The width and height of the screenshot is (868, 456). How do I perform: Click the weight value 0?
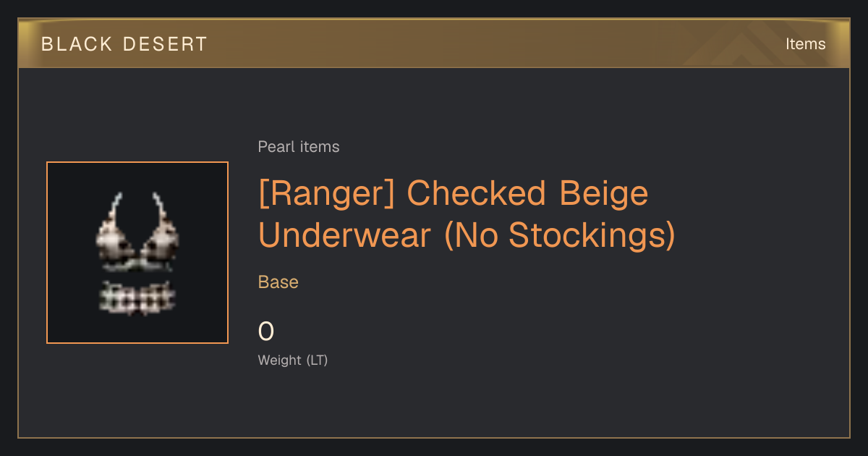(266, 332)
